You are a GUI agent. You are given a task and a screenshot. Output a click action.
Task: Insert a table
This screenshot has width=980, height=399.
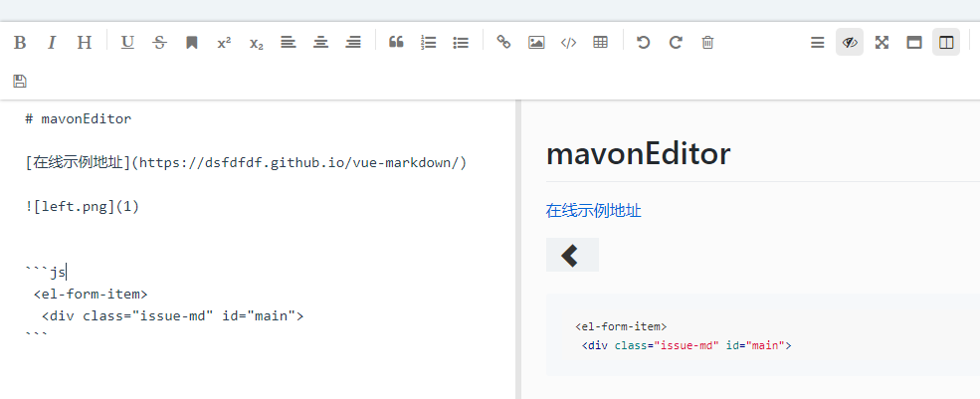tap(601, 43)
